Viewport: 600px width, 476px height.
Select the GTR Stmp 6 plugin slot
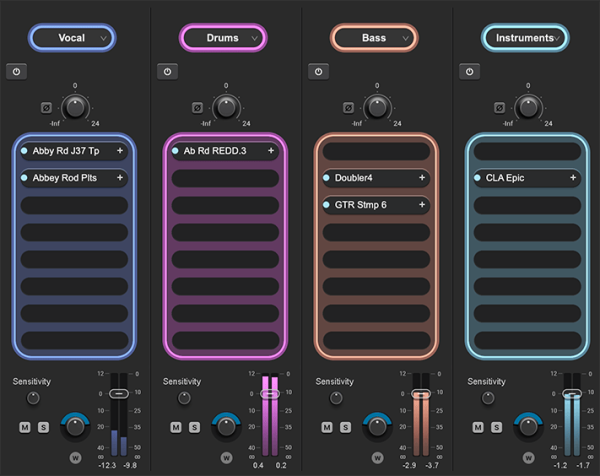(x=376, y=205)
